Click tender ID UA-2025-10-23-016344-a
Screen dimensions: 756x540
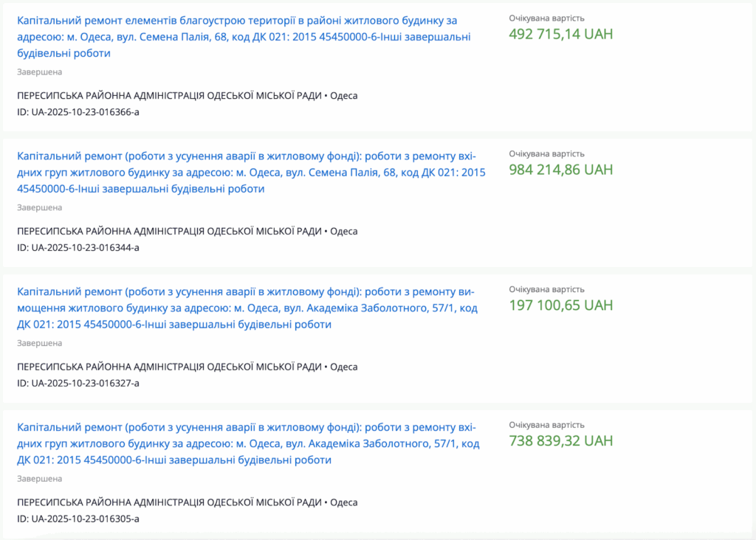(x=78, y=247)
